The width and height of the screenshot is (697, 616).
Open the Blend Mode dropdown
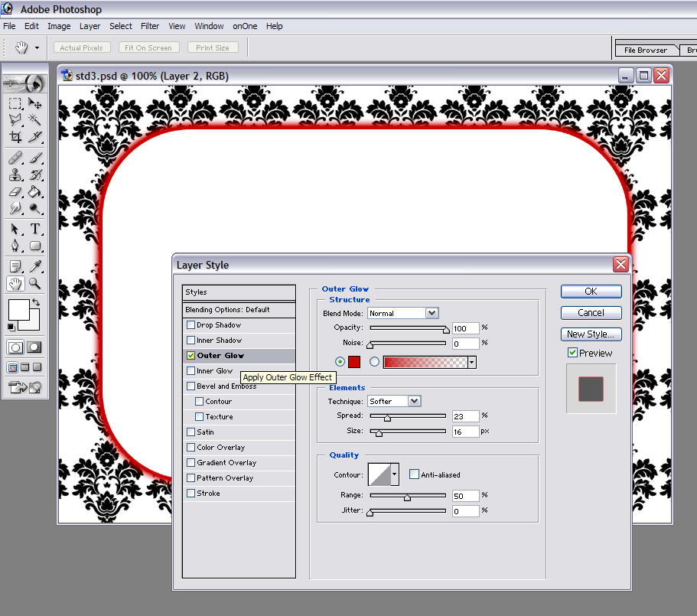(x=403, y=313)
